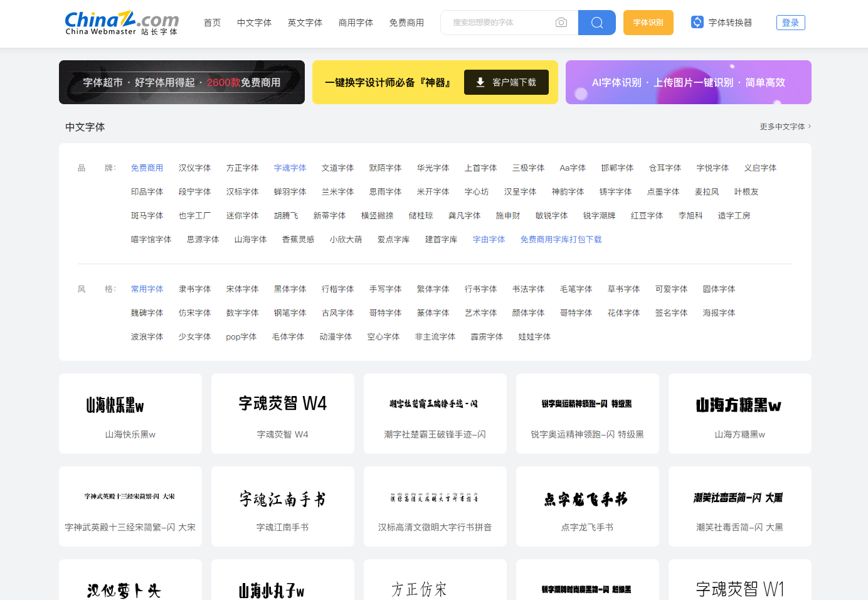
Task: Filter by brand 汉仪字体
Action: click(x=195, y=168)
